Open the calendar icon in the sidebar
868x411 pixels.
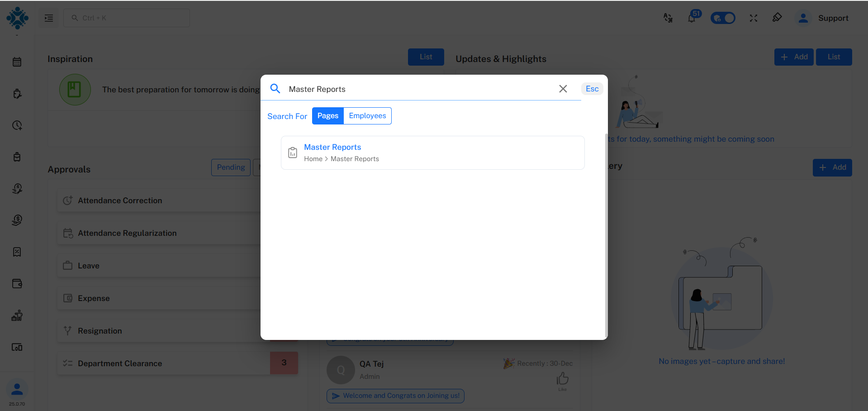tap(17, 62)
